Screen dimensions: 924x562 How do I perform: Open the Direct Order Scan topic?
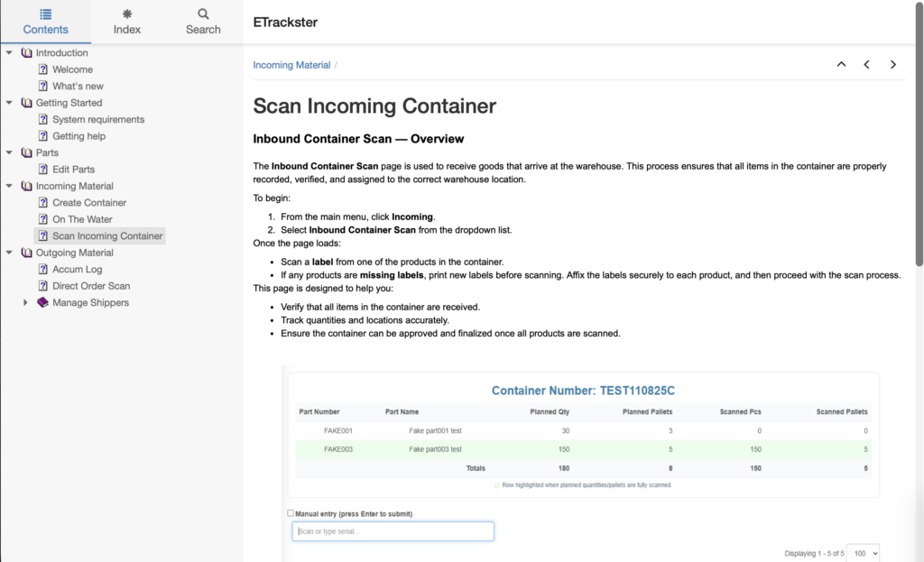coord(91,286)
